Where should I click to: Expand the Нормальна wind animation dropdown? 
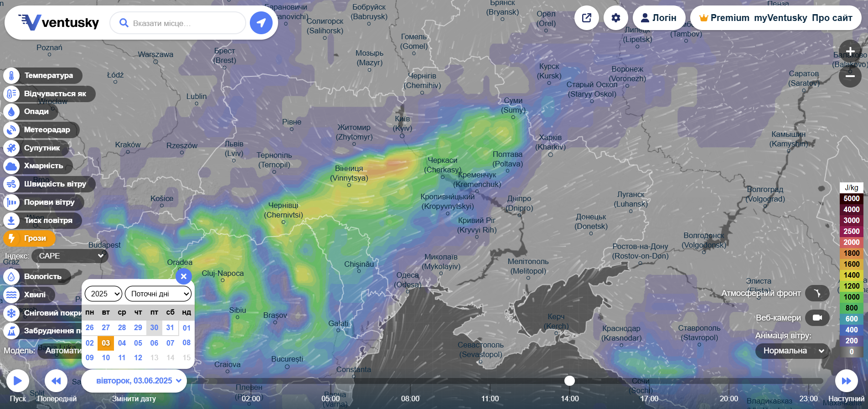point(792,351)
